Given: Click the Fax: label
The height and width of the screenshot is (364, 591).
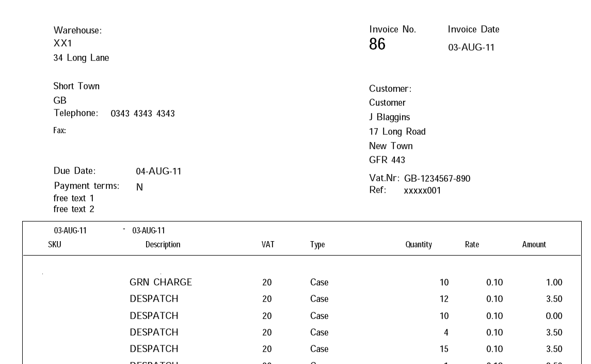Looking at the screenshot, I should click(x=59, y=131).
